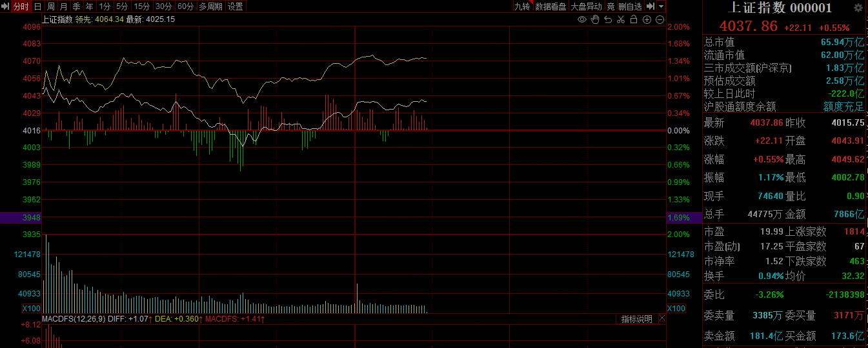Click the scissors cut icon
This screenshot has width=868, height=348.
pos(621,19)
